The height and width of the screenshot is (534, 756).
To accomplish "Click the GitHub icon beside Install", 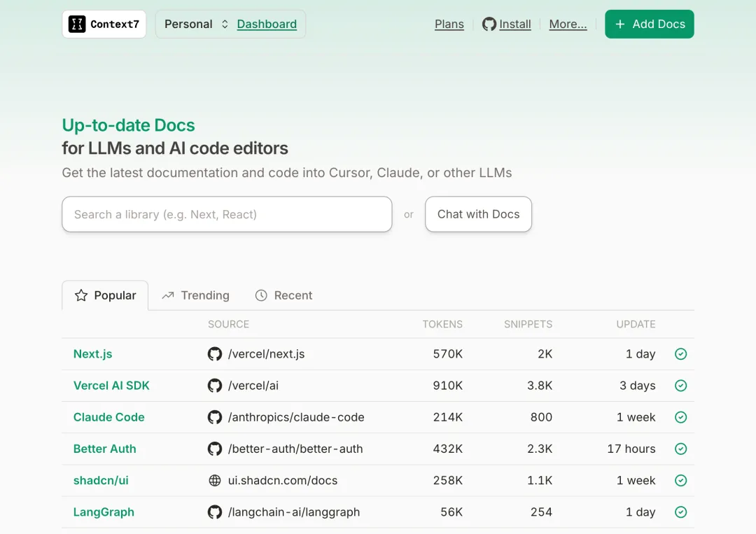I will point(489,24).
